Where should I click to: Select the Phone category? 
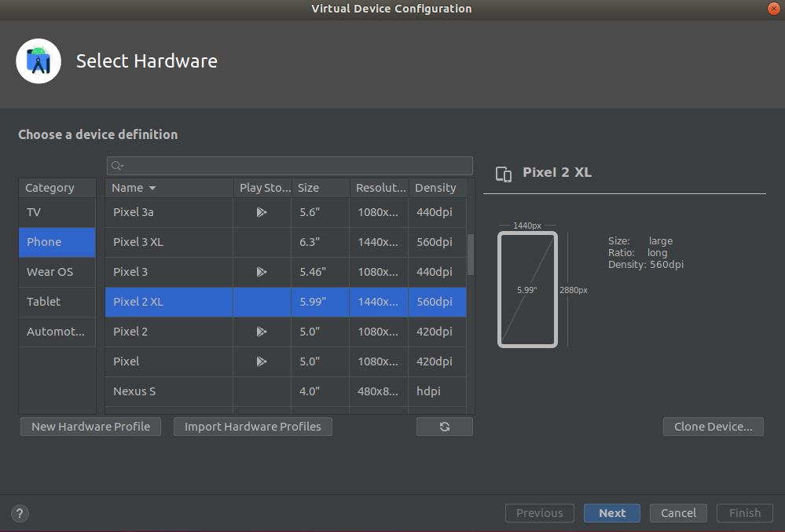[57, 242]
